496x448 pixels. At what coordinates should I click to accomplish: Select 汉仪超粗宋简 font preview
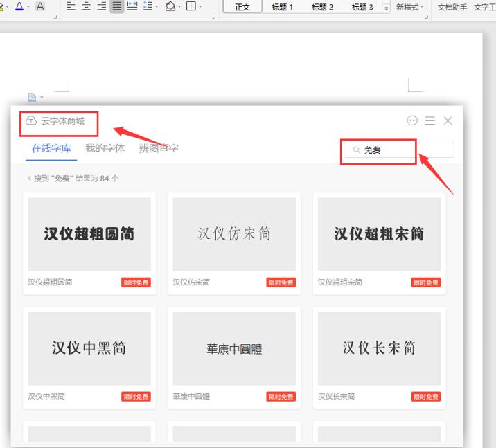(379, 234)
